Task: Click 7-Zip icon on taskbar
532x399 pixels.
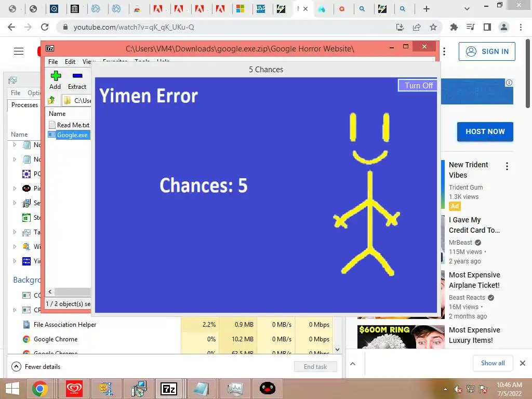Action: (x=169, y=389)
